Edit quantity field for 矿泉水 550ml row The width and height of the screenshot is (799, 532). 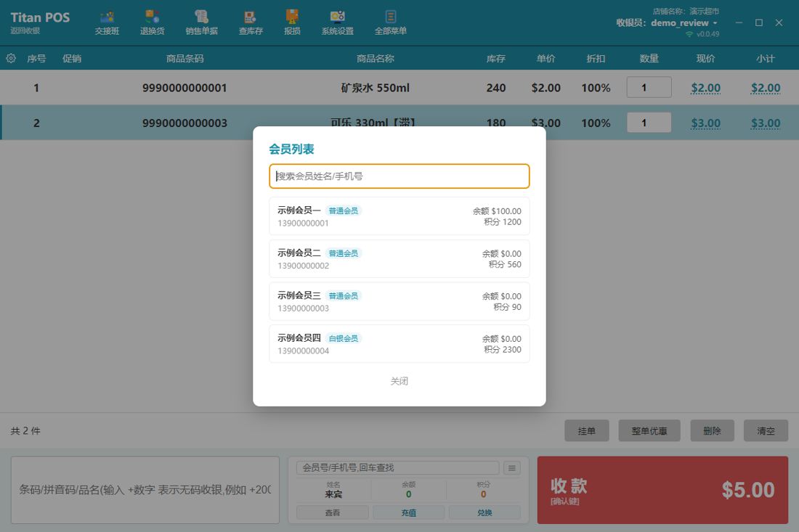pyautogui.click(x=649, y=87)
